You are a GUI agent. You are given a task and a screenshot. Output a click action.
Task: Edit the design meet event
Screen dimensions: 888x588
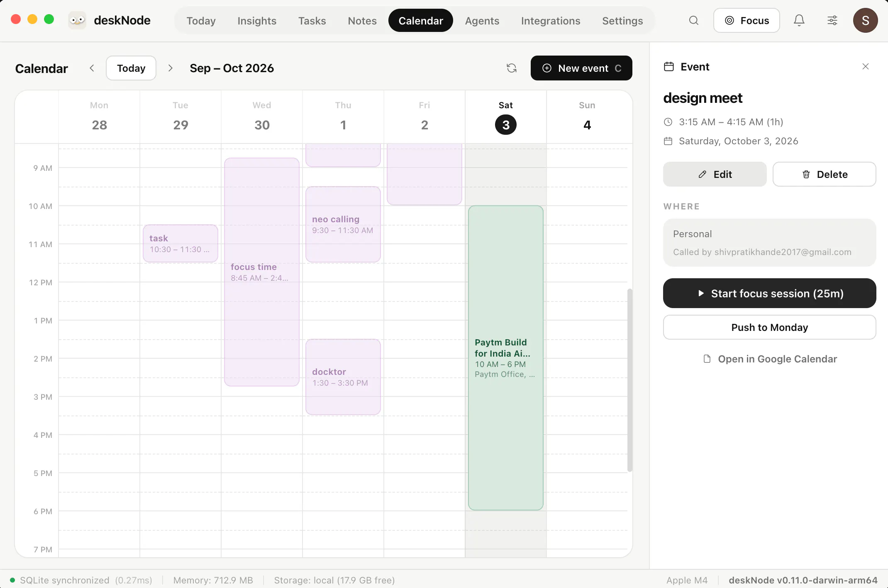(715, 174)
